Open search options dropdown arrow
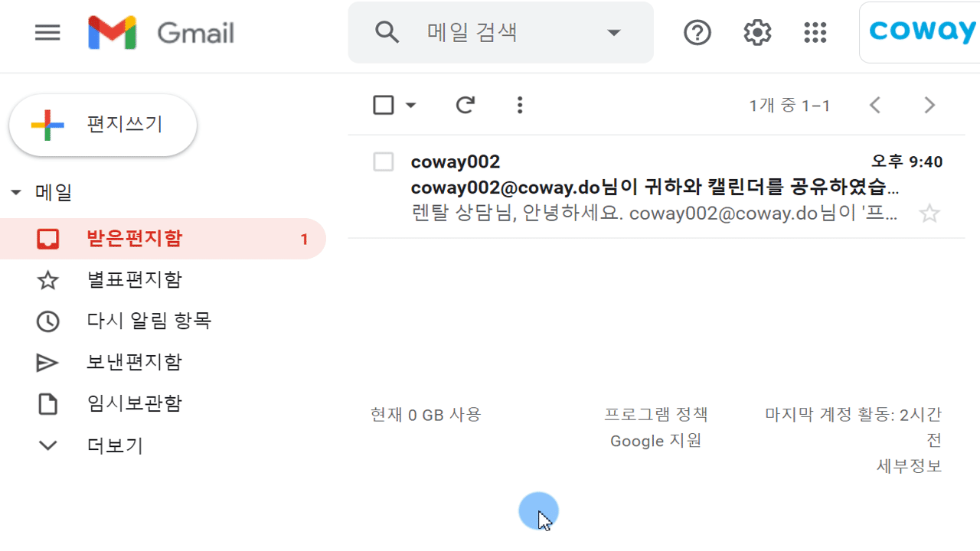The width and height of the screenshot is (980, 551). point(613,33)
